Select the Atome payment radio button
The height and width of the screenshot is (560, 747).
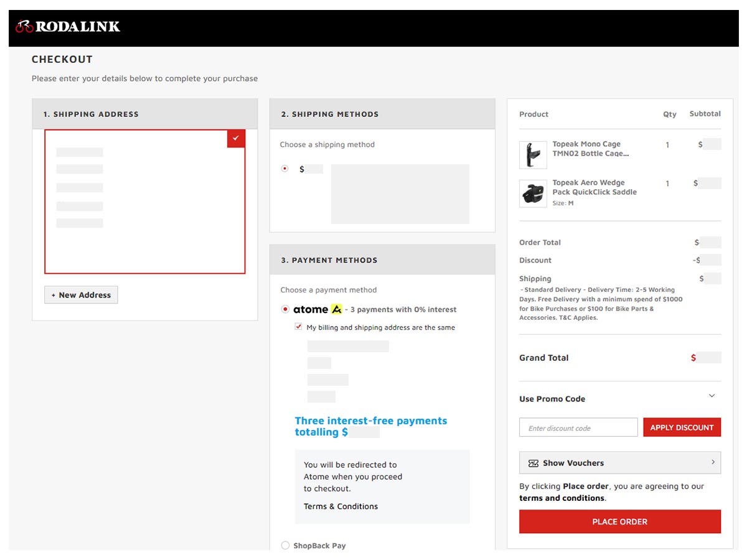pyautogui.click(x=285, y=309)
